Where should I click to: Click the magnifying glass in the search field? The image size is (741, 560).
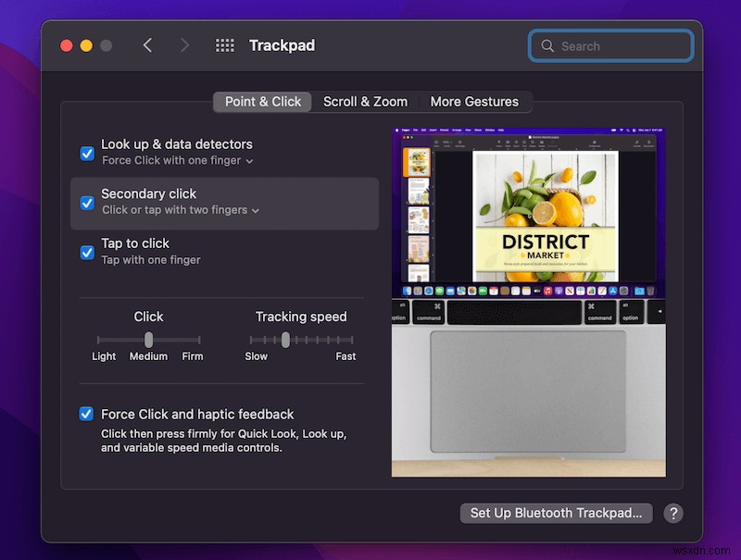tap(546, 45)
